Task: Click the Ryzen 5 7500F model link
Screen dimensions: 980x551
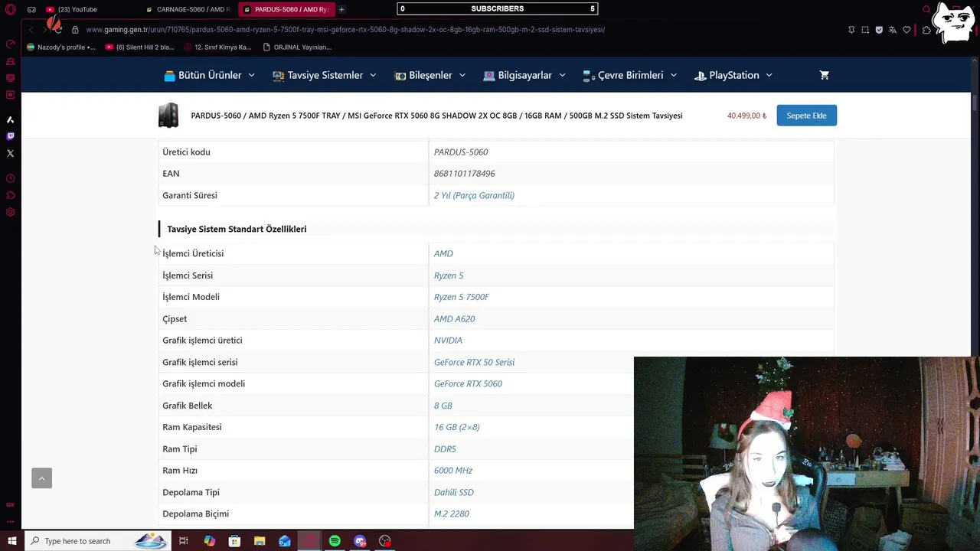Action: (461, 297)
